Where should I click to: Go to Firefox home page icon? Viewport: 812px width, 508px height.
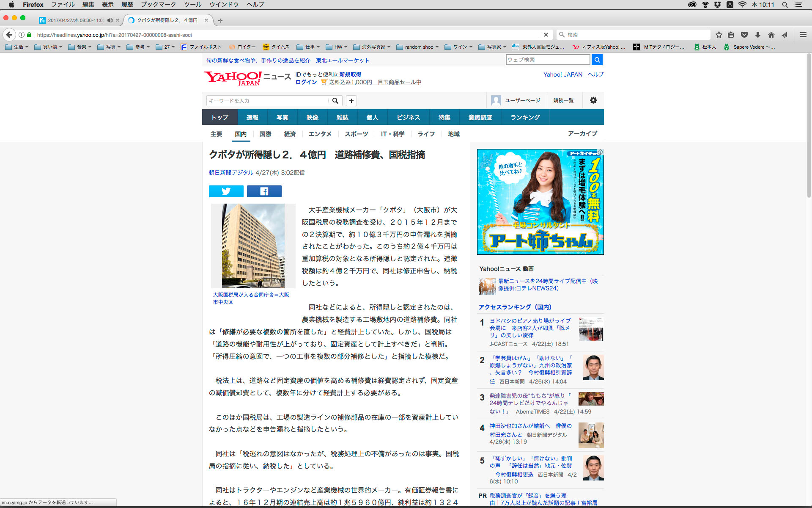(x=771, y=35)
